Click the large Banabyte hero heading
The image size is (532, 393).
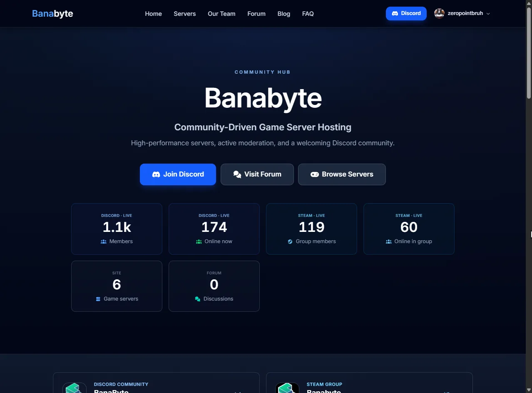(x=263, y=98)
